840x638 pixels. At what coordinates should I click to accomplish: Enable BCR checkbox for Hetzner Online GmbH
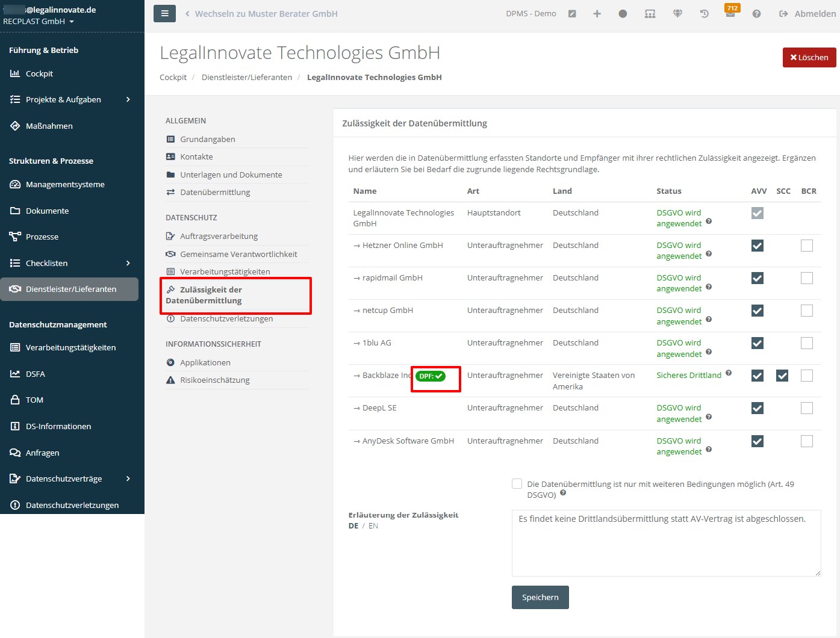pos(807,246)
